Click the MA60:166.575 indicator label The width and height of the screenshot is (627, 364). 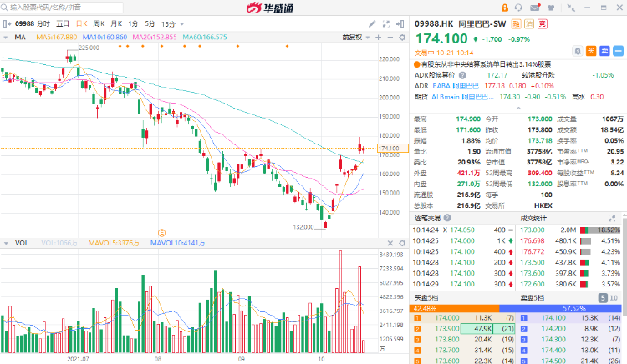click(x=205, y=37)
